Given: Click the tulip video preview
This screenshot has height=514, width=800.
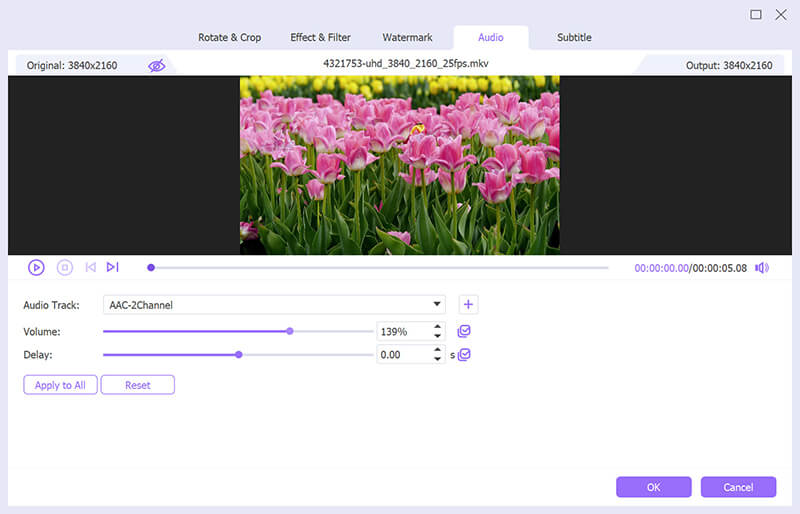Looking at the screenshot, I should coord(400,165).
